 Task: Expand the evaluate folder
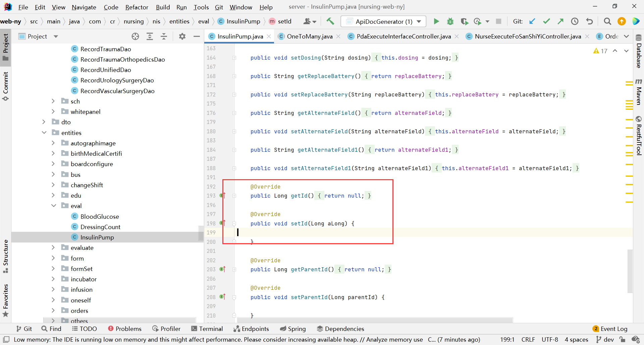[53, 248]
